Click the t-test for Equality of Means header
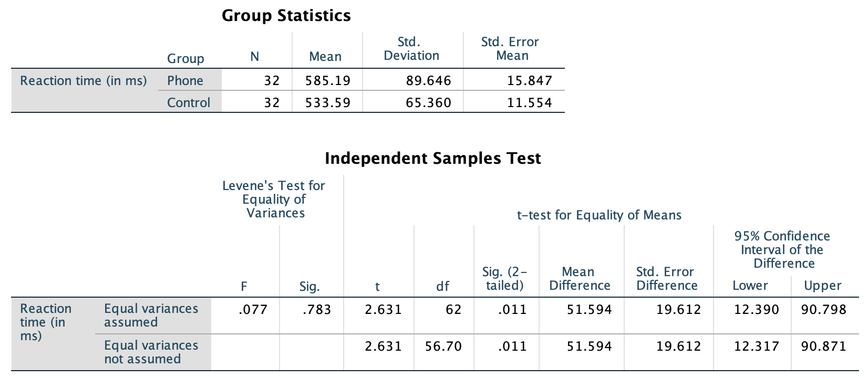The image size is (868, 378). pos(599,215)
